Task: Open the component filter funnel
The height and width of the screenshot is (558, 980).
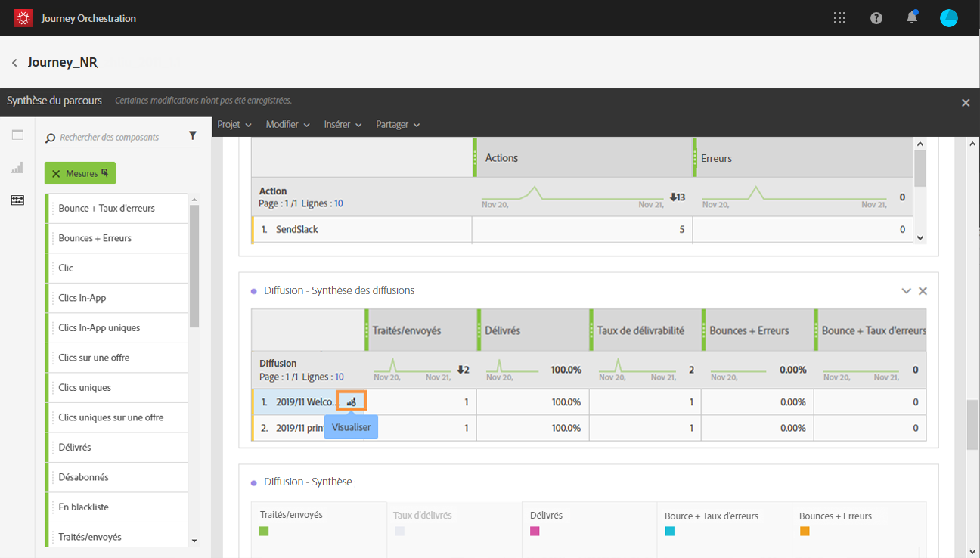Action: pos(193,136)
